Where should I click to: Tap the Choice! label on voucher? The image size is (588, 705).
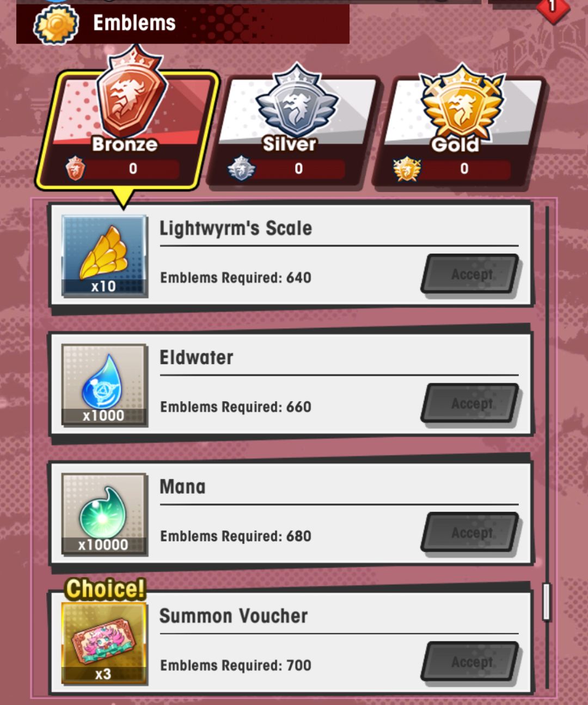click(106, 588)
